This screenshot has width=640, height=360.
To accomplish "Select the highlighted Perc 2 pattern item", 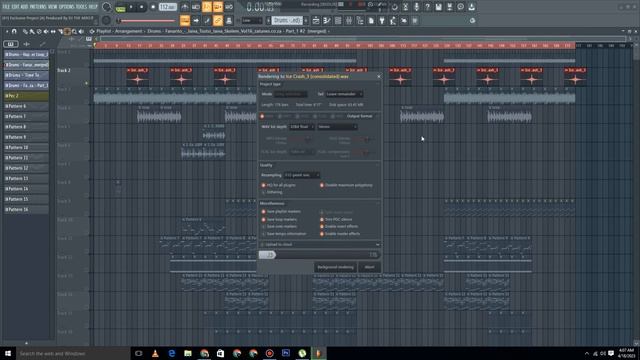I will [x=26, y=96].
